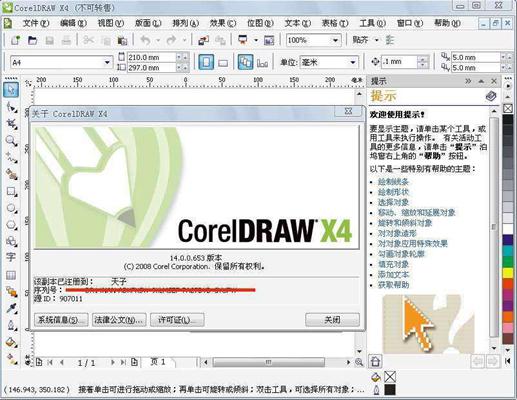517x400 pixels.
Task: Click the Print icon
Action: 66,40
